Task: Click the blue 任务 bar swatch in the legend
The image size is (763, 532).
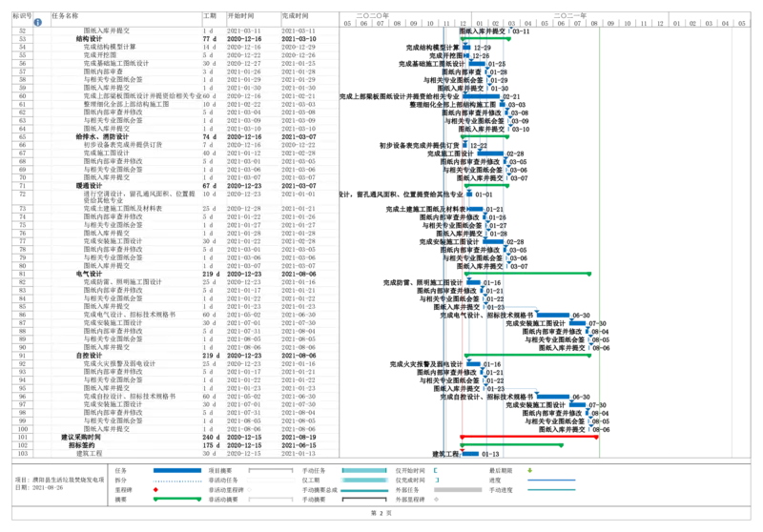Action: point(177,470)
